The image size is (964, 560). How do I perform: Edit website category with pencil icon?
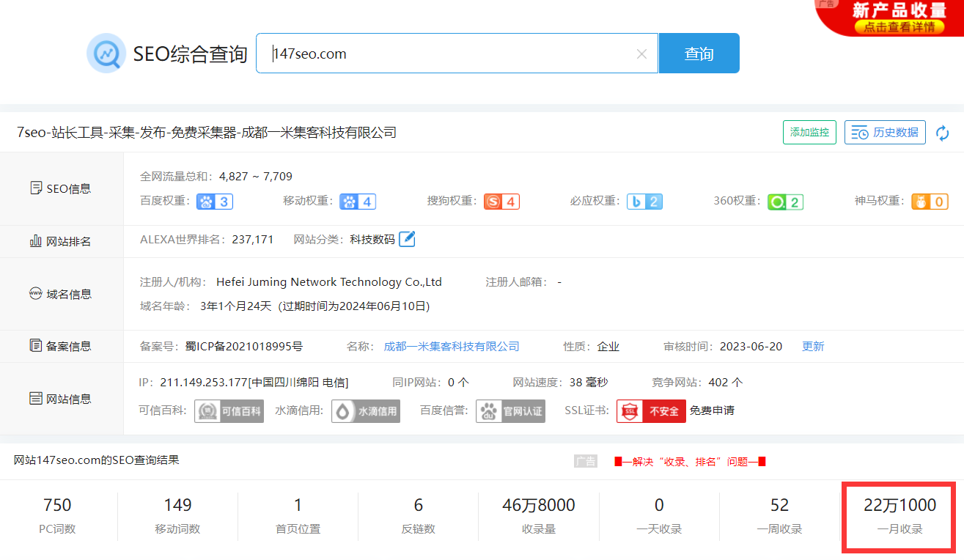coord(407,239)
